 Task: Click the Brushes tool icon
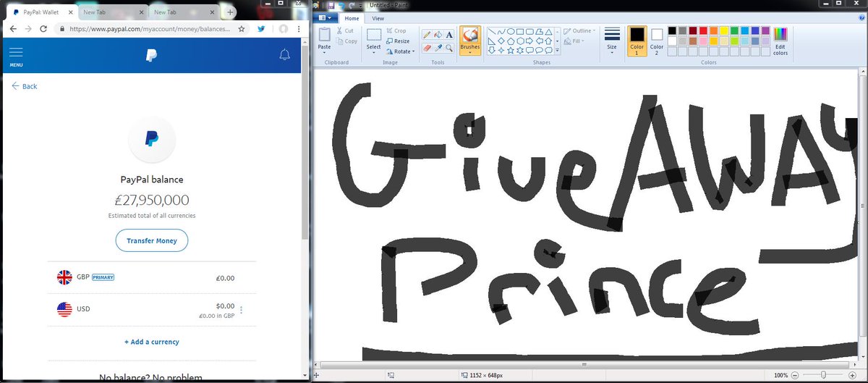tap(469, 35)
